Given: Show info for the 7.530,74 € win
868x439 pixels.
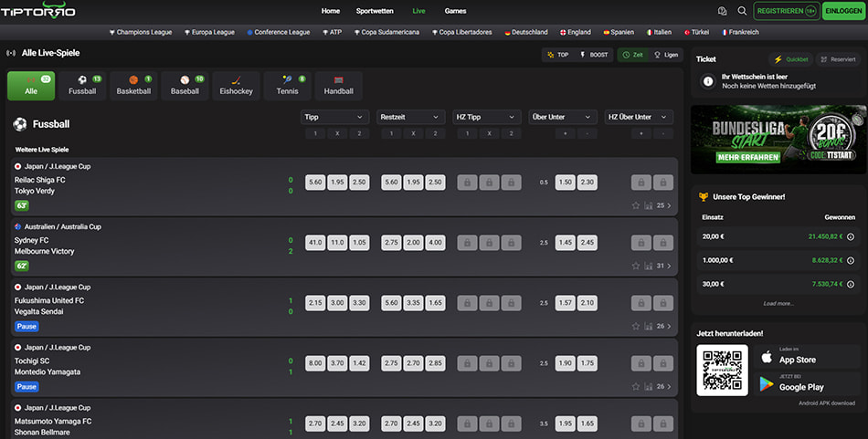Looking at the screenshot, I should [x=851, y=284].
